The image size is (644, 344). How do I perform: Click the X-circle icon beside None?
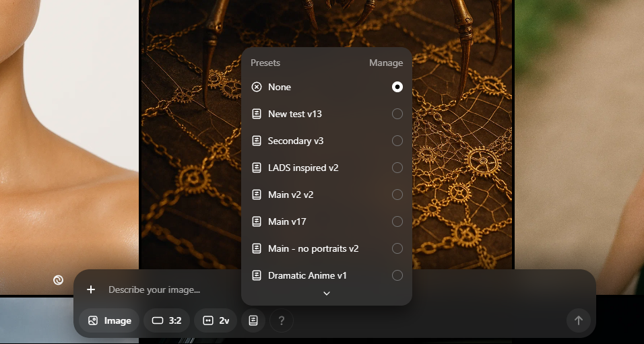[x=257, y=87]
